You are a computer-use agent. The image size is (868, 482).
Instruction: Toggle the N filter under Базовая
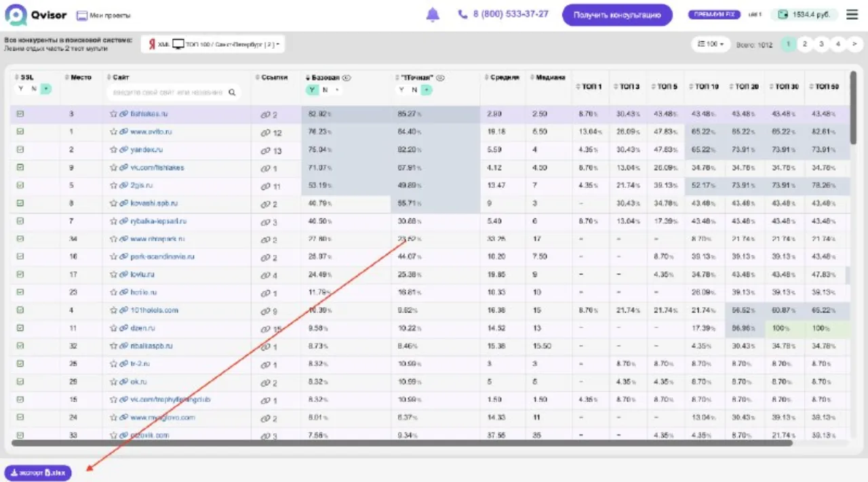pos(325,89)
